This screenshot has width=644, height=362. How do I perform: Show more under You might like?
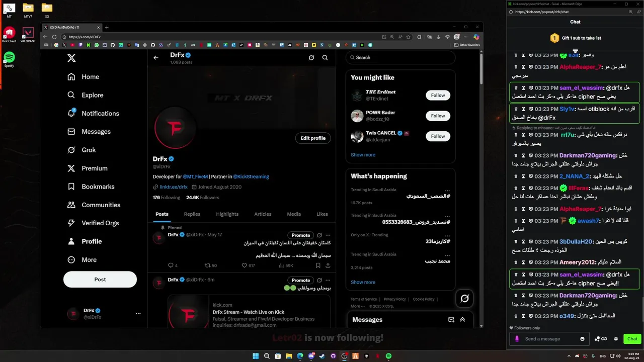click(363, 155)
